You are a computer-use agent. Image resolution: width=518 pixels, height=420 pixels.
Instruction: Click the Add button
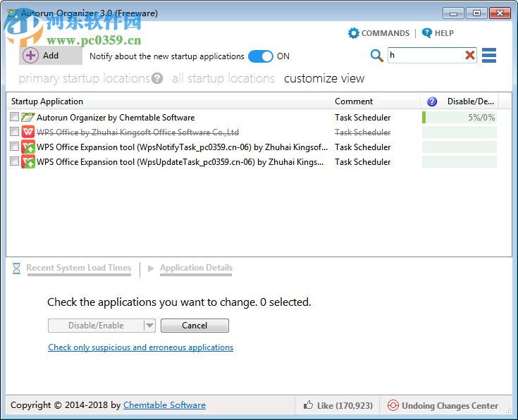click(51, 56)
